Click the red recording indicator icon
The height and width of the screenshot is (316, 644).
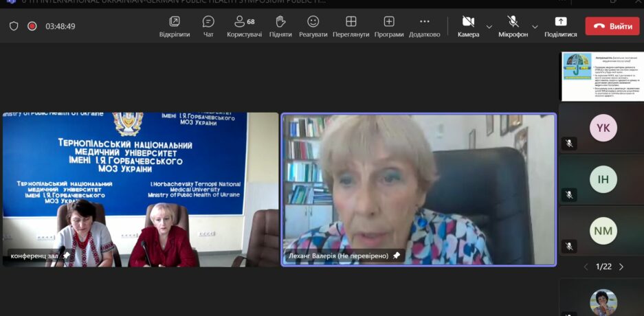[32, 26]
